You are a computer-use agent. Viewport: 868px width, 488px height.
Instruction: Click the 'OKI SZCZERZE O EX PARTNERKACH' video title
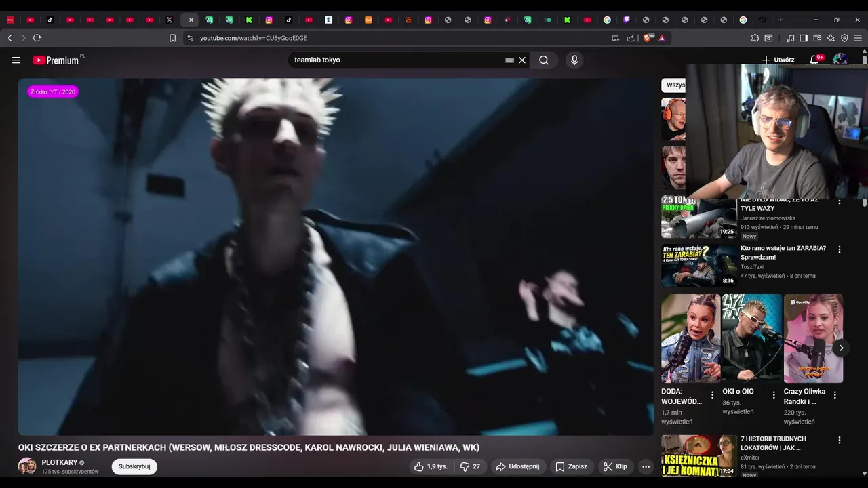(249, 447)
